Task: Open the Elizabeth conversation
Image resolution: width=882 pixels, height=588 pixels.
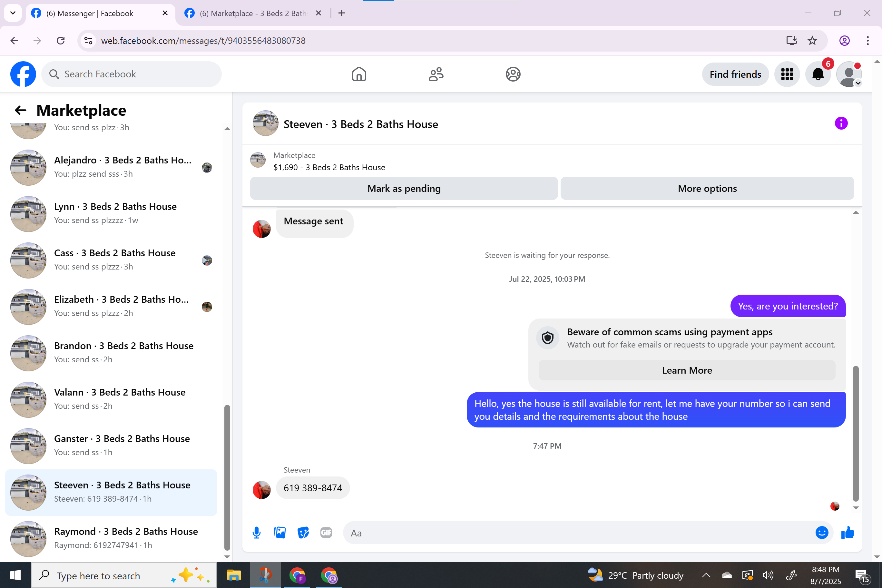Action: click(111, 307)
